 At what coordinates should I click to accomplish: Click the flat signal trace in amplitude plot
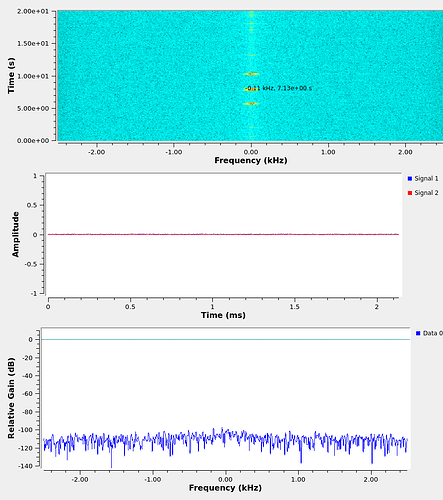pyautogui.click(x=223, y=234)
